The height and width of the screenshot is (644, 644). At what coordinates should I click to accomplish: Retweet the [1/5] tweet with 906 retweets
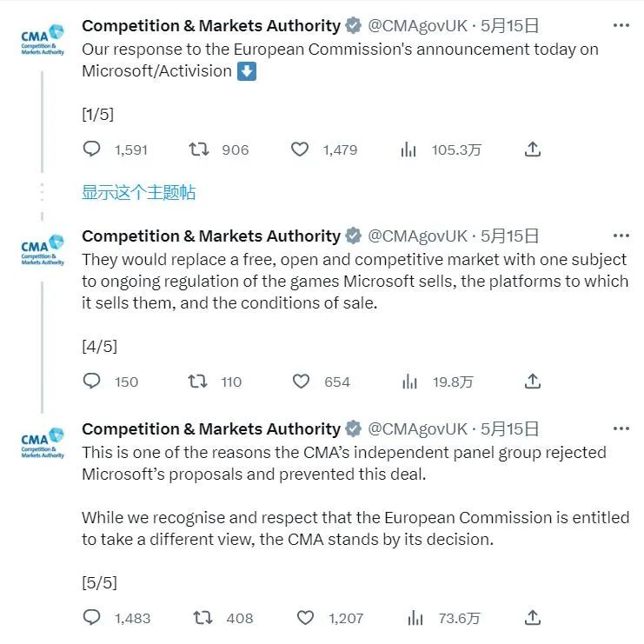(x=199, y=149)
